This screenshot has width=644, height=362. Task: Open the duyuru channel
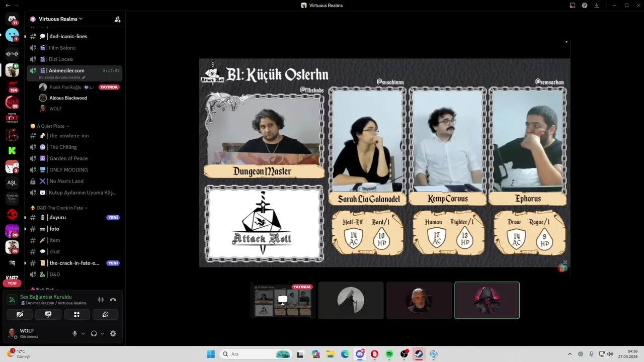[74, 218]
